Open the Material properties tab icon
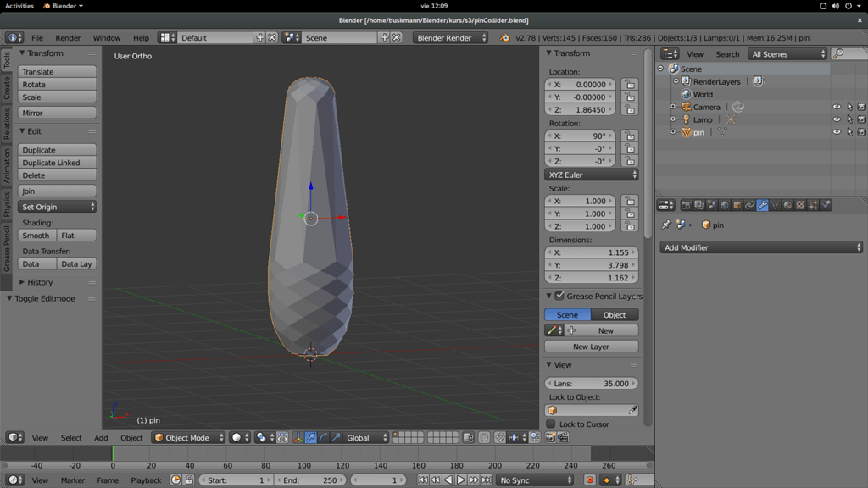Viewport: 868px width, 488px height. click(x=787, y=205)
